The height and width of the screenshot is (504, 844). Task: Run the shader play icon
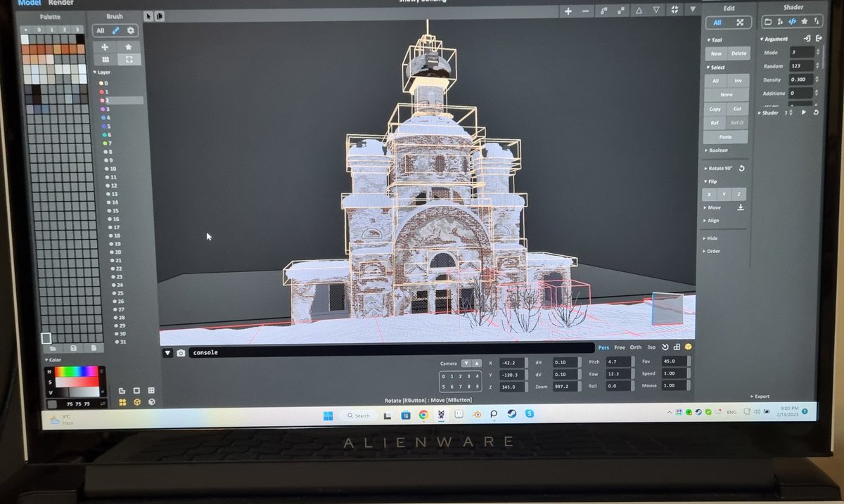[x=804, y=112]
